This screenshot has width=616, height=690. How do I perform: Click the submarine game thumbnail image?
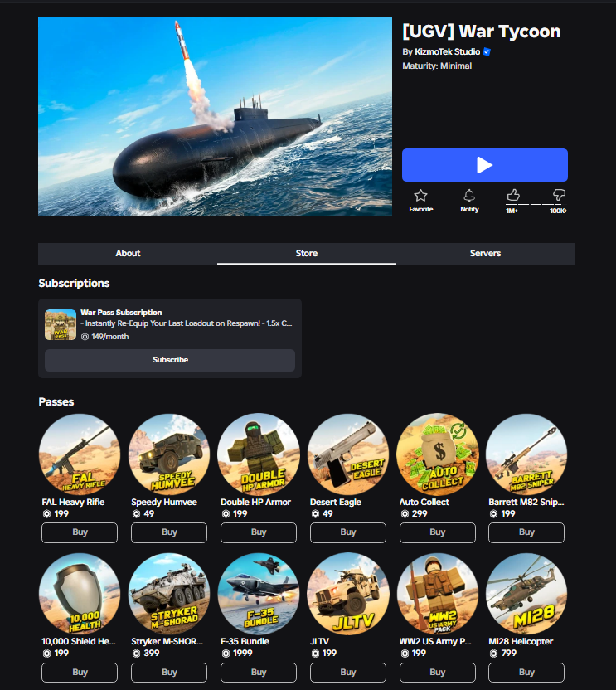click(x=216, y=116)
